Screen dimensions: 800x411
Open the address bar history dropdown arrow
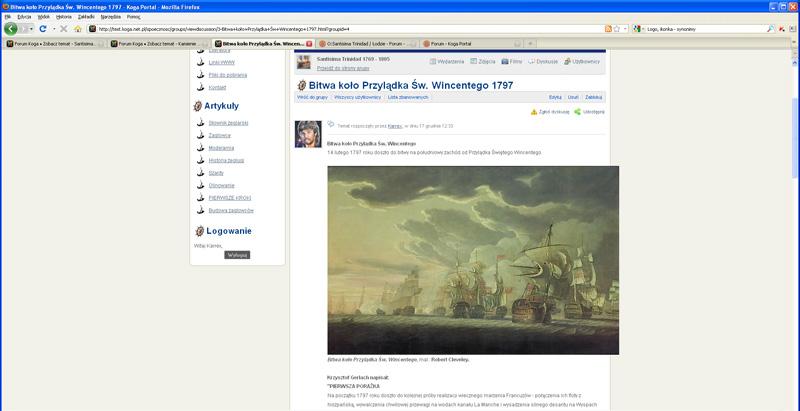626,29
